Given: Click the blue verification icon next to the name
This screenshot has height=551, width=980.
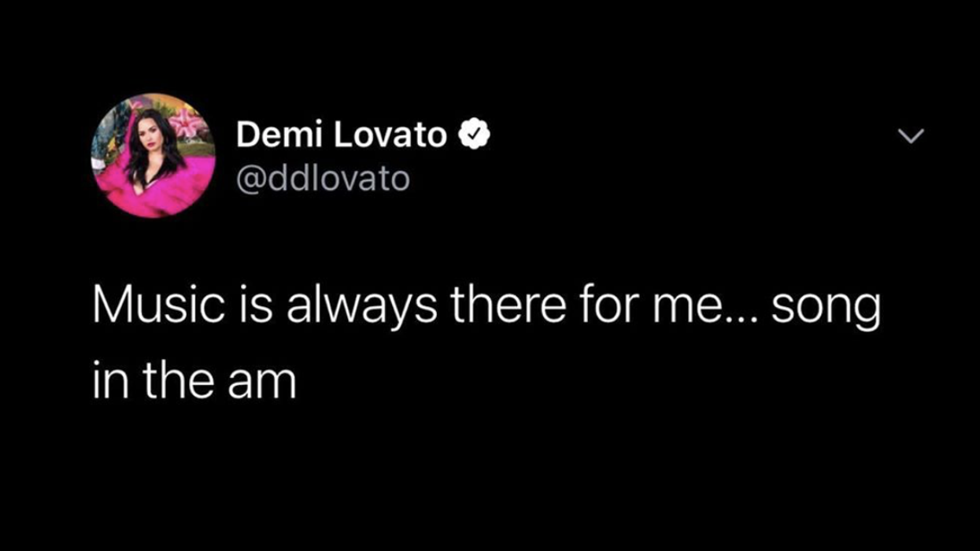Looking at the screenshot, I should (475, 133).
